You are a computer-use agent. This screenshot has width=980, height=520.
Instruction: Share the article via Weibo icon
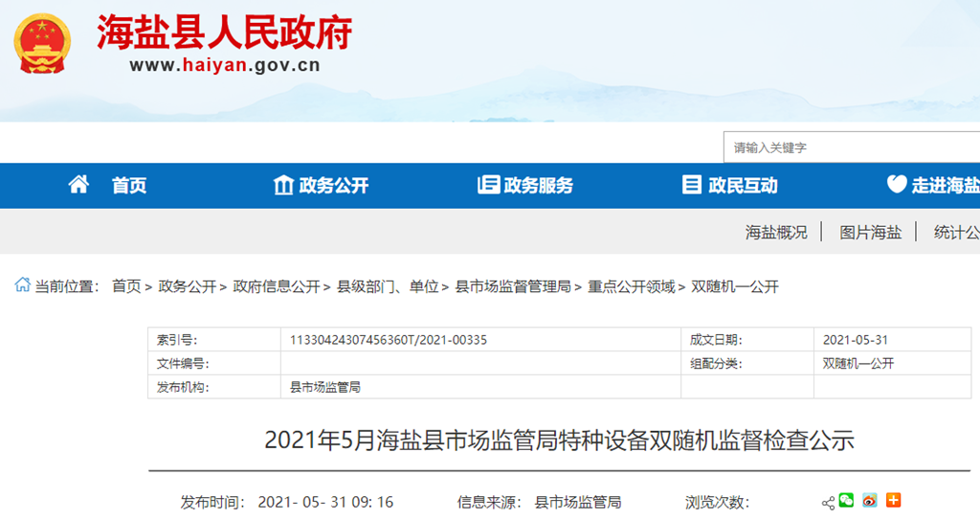[x=870, y=500]
